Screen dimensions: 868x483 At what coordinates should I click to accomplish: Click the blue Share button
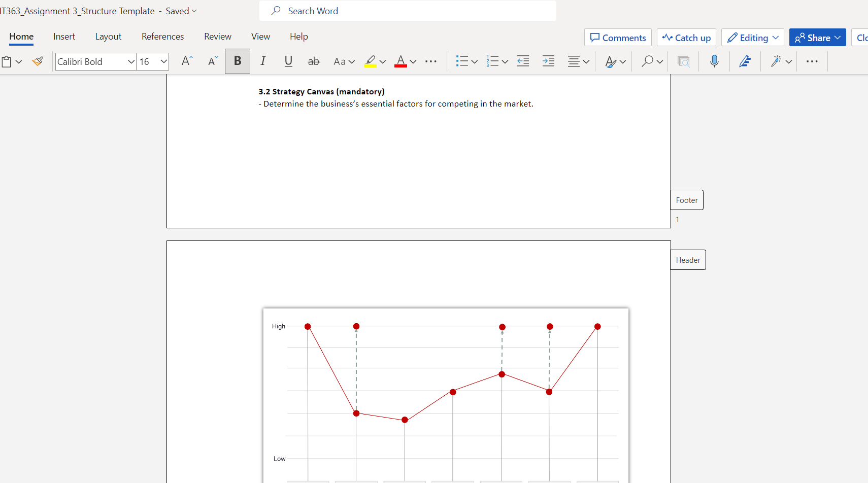click(818, 38)
